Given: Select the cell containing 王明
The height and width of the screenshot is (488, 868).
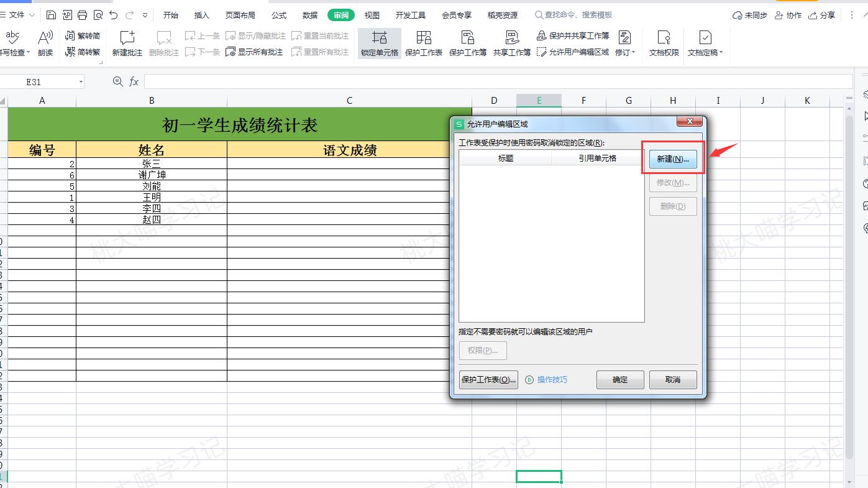Looking at the screenshot, I should [x=152, y=197].
